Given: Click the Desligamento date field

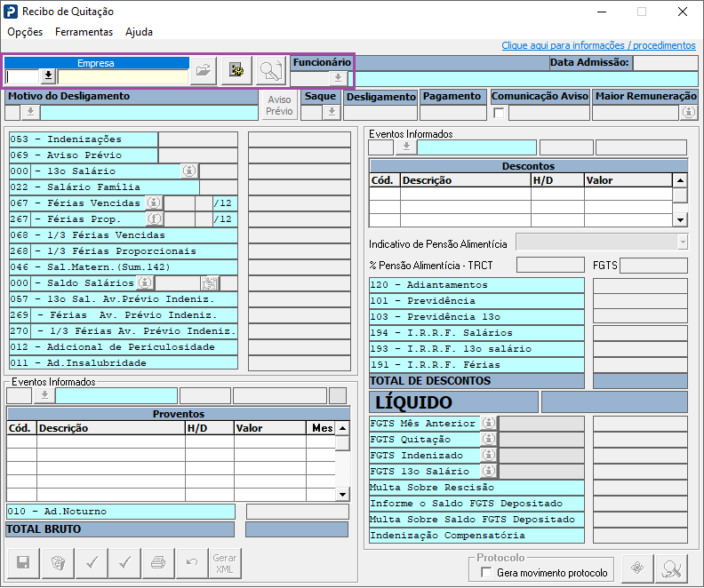Looking at the screenshot, I should click(x=380, y=113).
